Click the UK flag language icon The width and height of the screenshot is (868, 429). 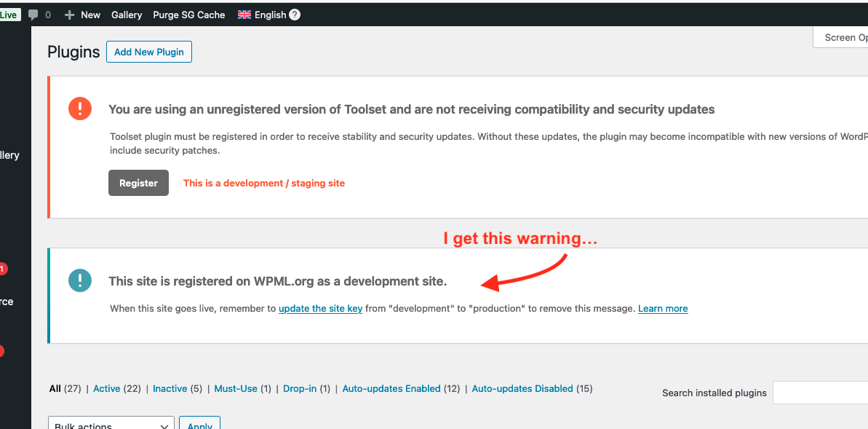pyautogui.click(x=244, y=15)
